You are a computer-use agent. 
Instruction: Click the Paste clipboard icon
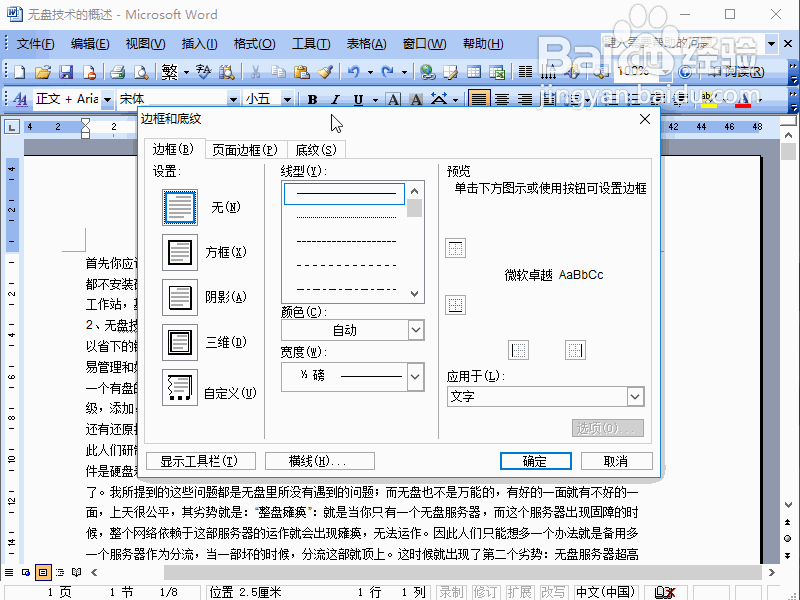point(302,72)
